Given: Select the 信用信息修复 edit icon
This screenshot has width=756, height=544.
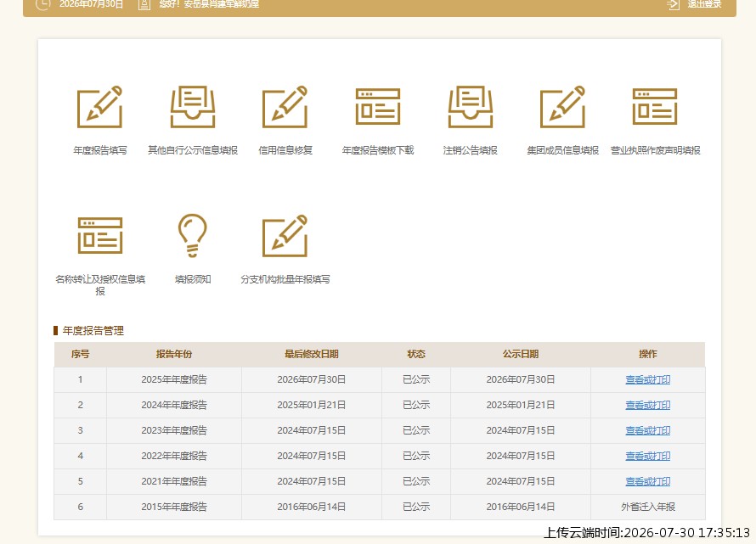Looking at the screenshot, I should (x=285, y=107).
